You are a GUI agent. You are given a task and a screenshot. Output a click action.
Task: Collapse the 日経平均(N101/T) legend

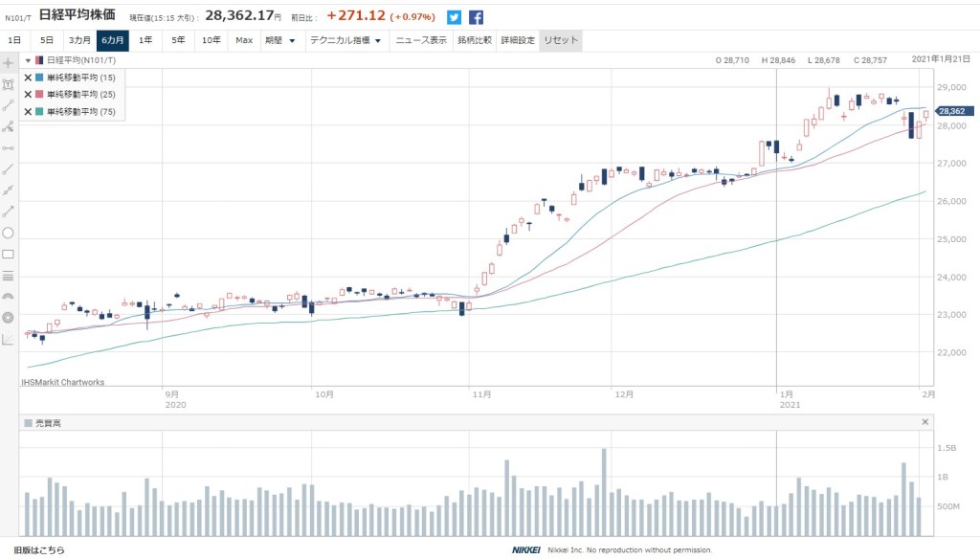(x=28, y=60)
